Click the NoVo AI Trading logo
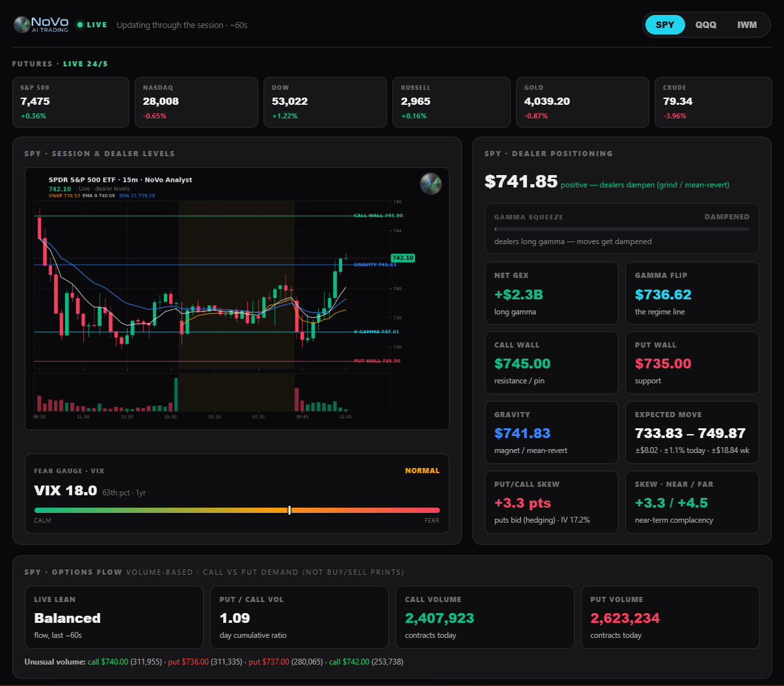The height and width of the screenshot is (686, 784). 42,25
